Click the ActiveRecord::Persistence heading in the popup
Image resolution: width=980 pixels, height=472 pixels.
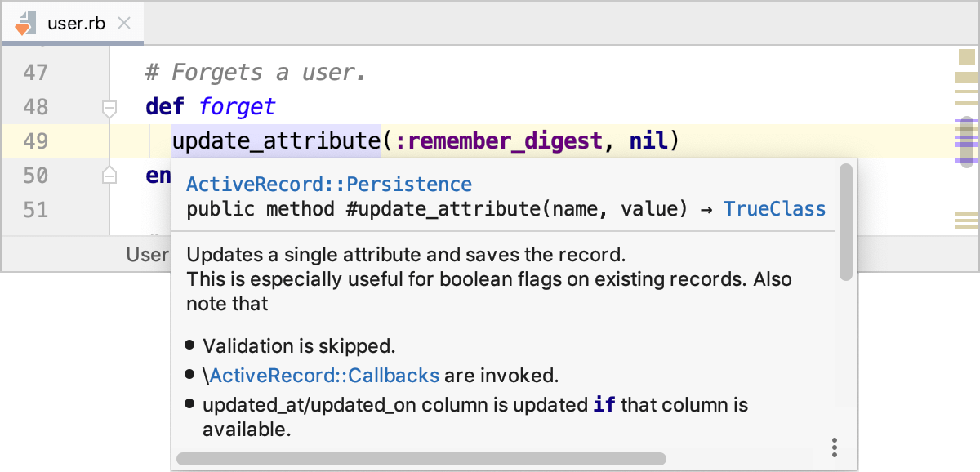328,185
